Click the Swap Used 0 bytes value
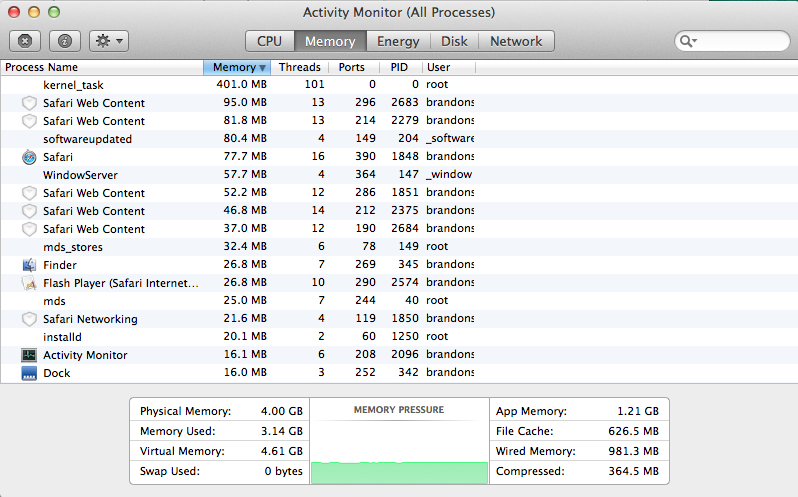Screen dimensions: 798x497 283,471
